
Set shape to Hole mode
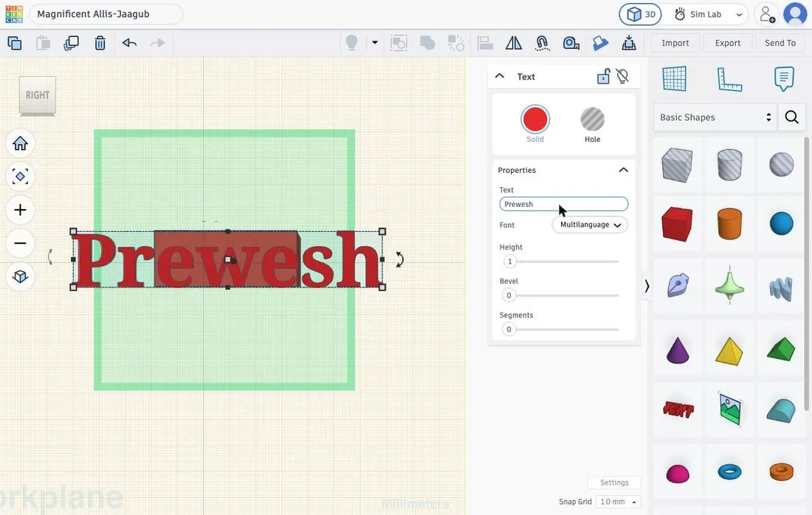pyautogui.click(x=593, y=125)
